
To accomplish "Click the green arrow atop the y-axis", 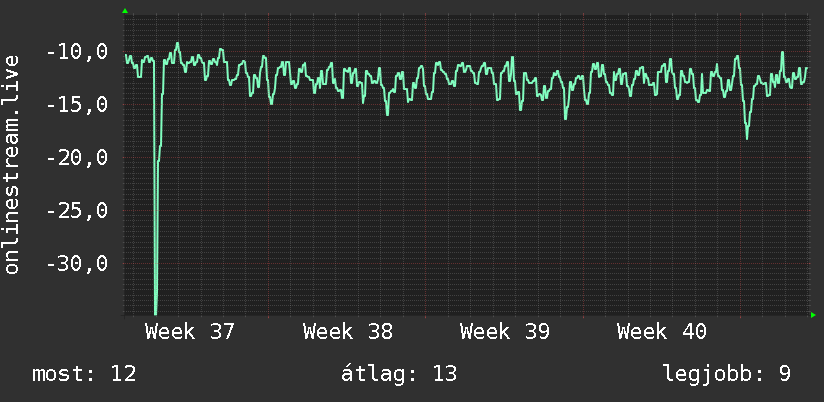I will [125, 11].
